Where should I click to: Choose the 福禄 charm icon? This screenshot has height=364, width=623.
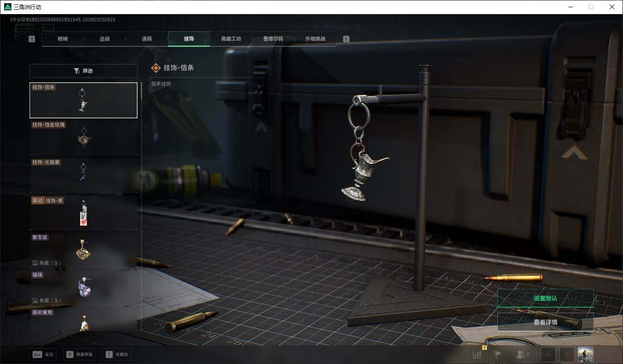point(83,286)
